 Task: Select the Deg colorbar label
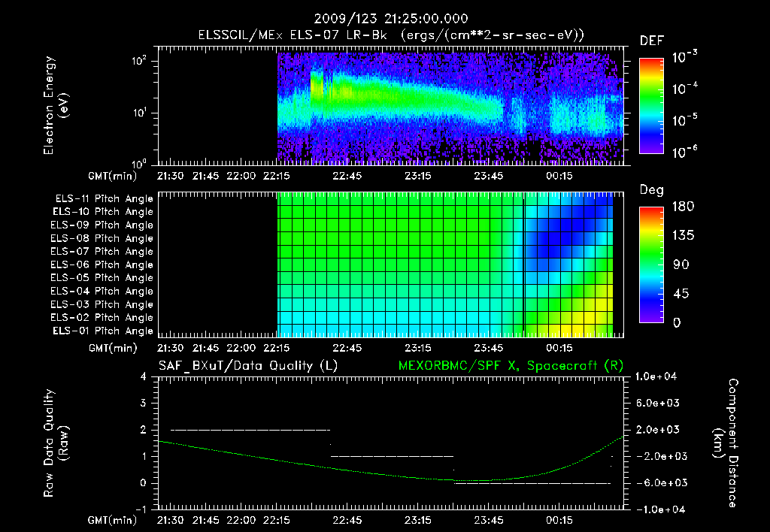point(652,190)
